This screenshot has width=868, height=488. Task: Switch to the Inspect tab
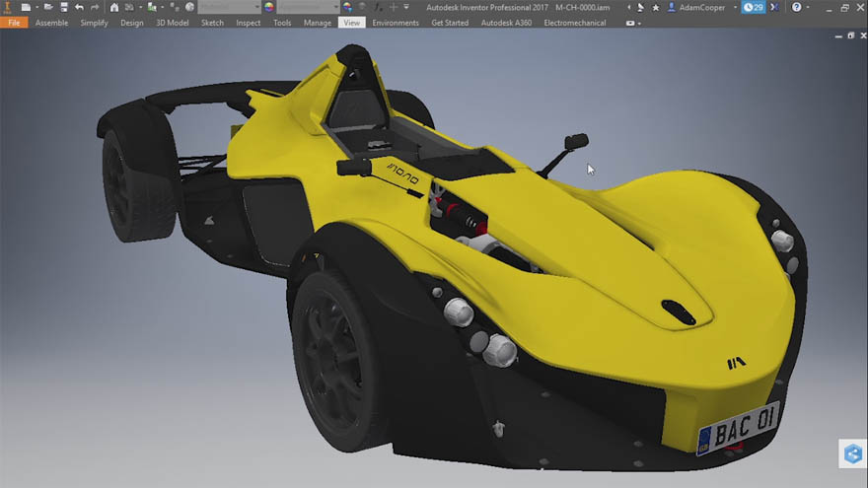point(248,23)
